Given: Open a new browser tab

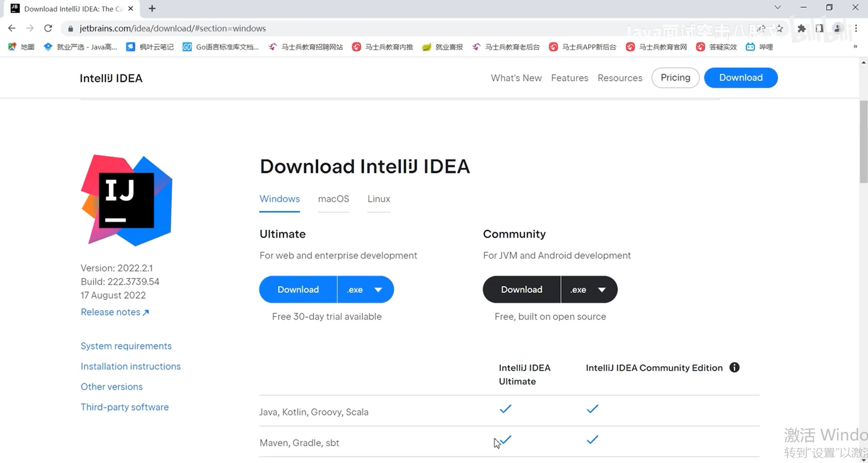Looking at the screenshot, I should (152, 9).
